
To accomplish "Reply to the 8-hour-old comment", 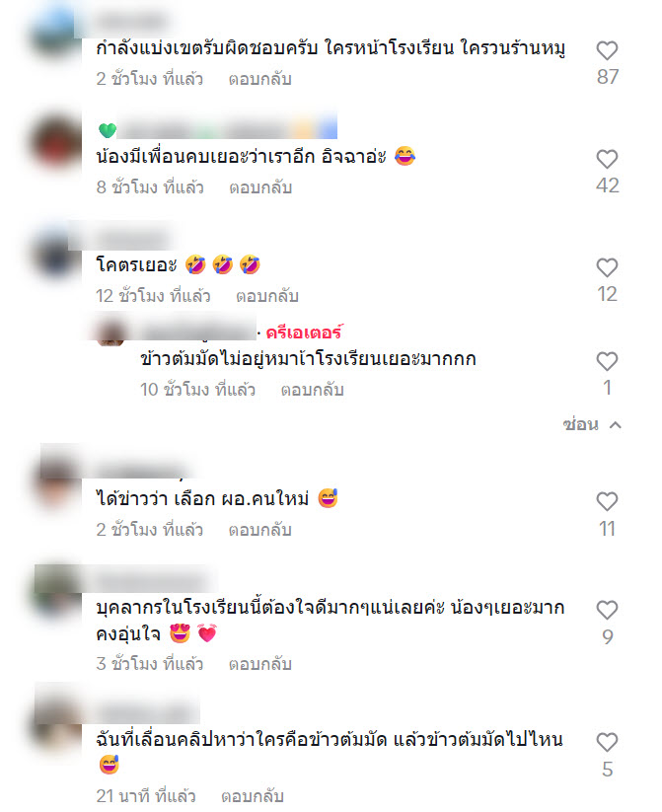I will tap(260, 187).
